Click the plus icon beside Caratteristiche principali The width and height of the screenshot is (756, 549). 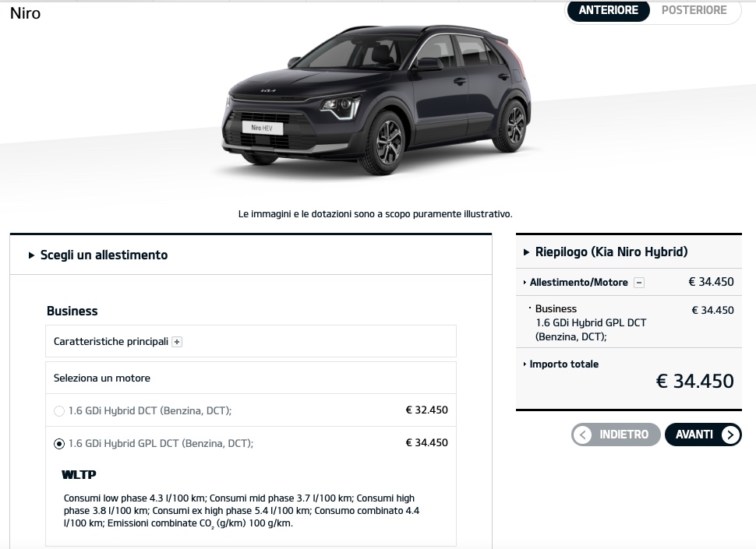point(177,342)
